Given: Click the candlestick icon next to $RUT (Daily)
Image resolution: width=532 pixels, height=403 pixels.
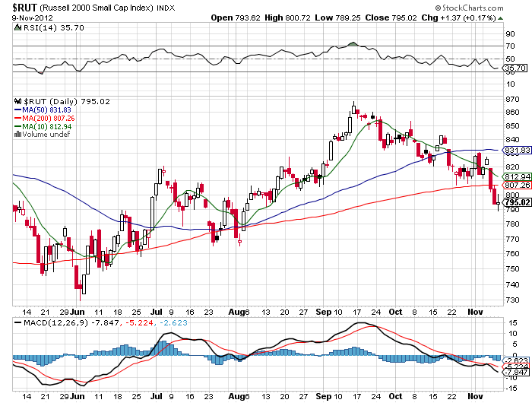Looking at the screenshot, I should coord(18,102).
